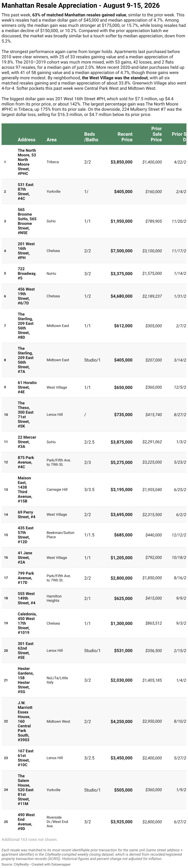Select the 875 Park Avenue #4C row

(x=94, y=462)
